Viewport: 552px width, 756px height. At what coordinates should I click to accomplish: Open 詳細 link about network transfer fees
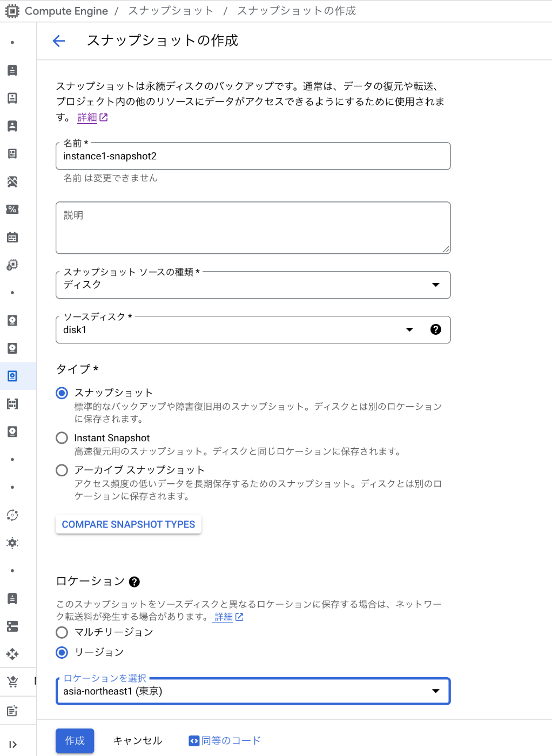(229, 617)
